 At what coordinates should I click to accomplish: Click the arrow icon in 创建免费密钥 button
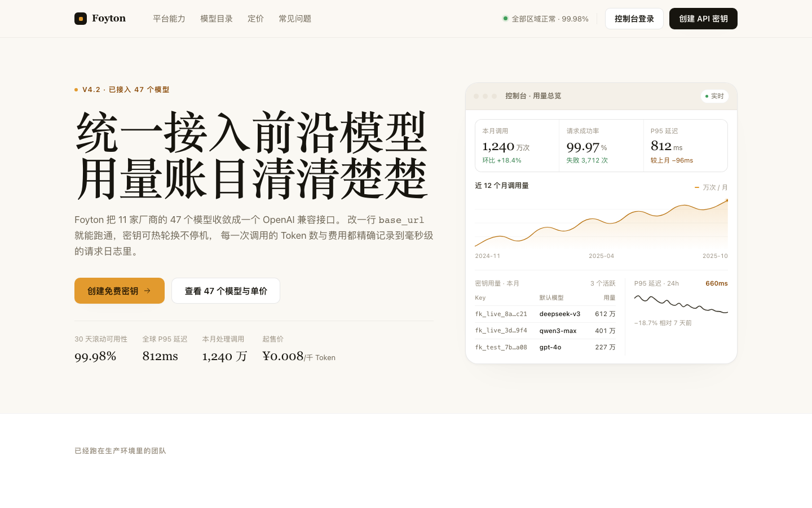tap(147, 291)
